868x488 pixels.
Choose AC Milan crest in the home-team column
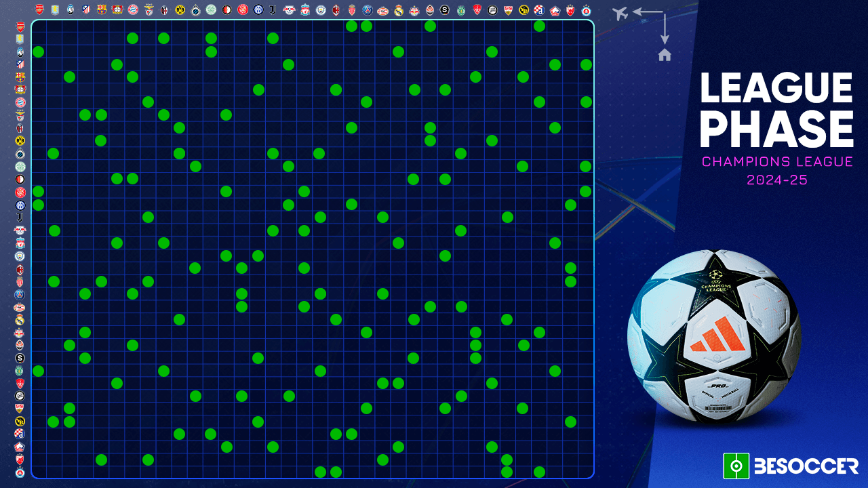(20, 268)
